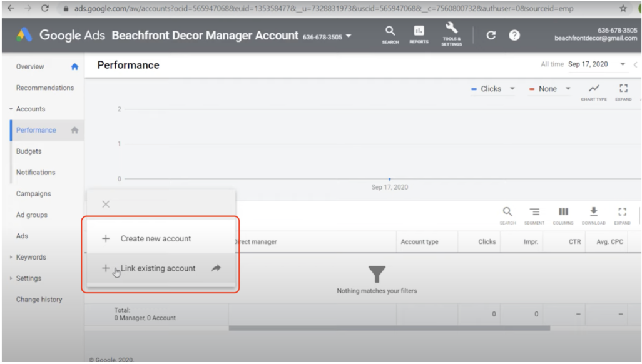
Task: Apply a Segment to the accounts table
Action: click(x=535, y=215)
